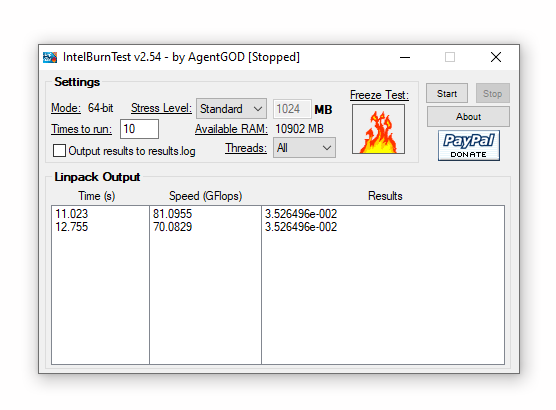Click the 1024 MB memory size field
The image size is (556, 410).
tap(292, 109)
